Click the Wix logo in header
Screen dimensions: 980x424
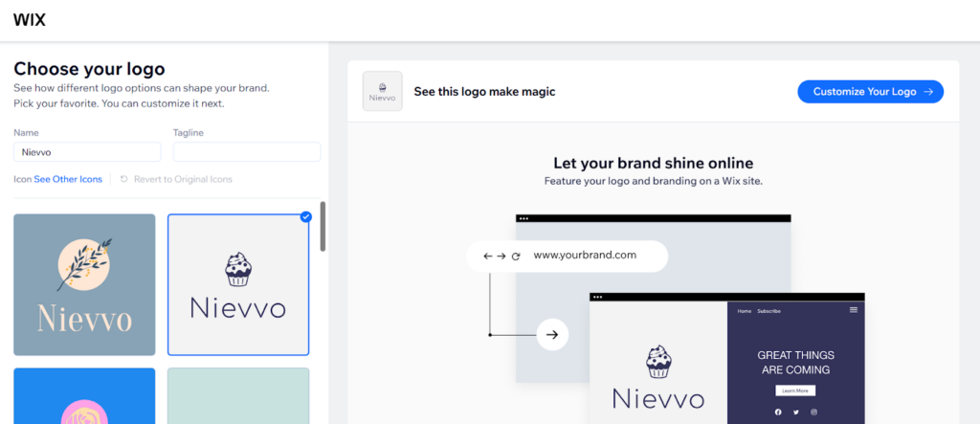30,20
